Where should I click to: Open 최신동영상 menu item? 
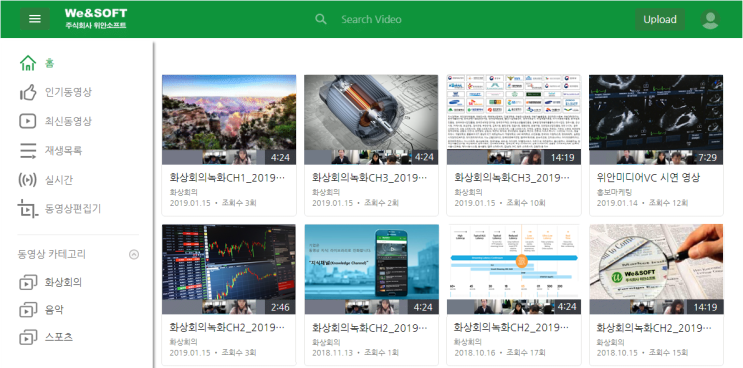pyautogui.click(x=68, y=121)
